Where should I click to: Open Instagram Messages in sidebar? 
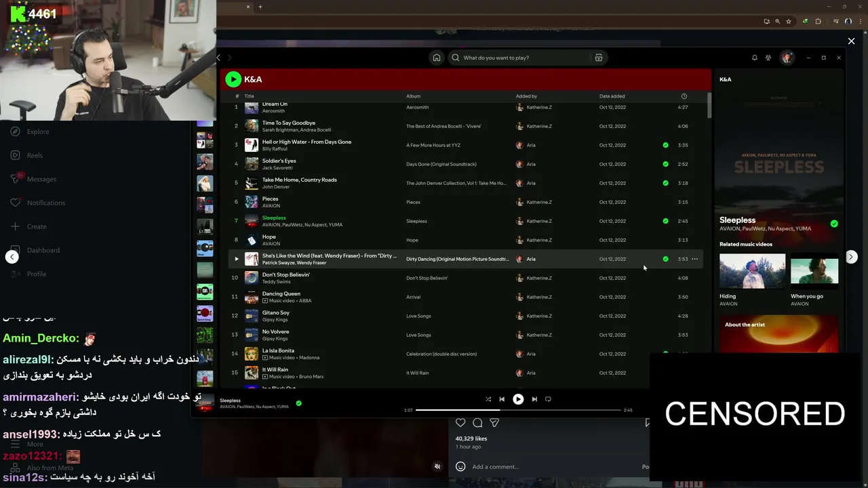pyautogui.click(x=33, y=179)
